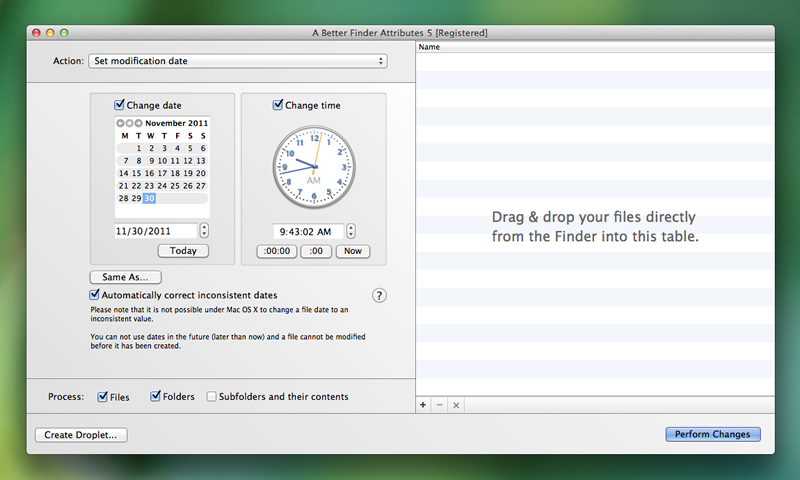
Task: Select day 30 in the calendar
Action: pos(149,198)
